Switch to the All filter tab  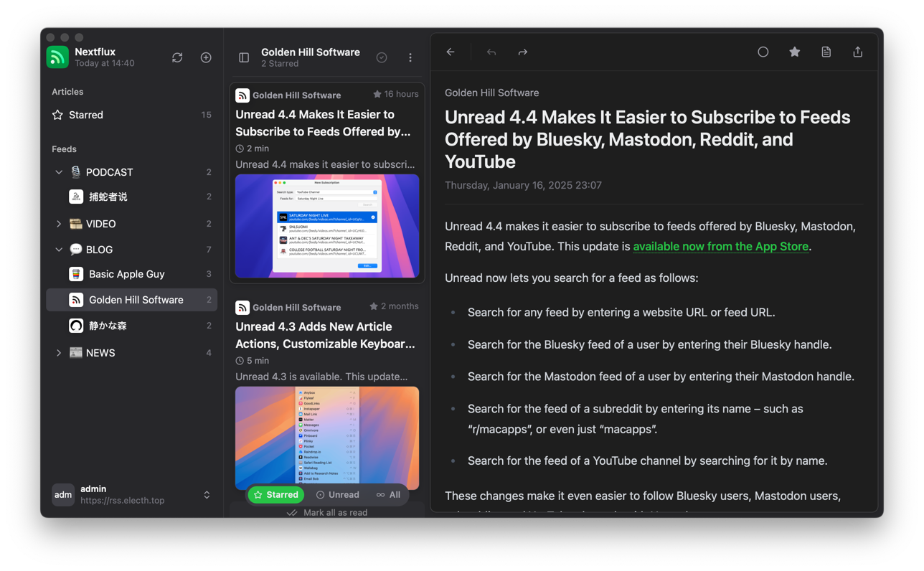coord(388,495)
